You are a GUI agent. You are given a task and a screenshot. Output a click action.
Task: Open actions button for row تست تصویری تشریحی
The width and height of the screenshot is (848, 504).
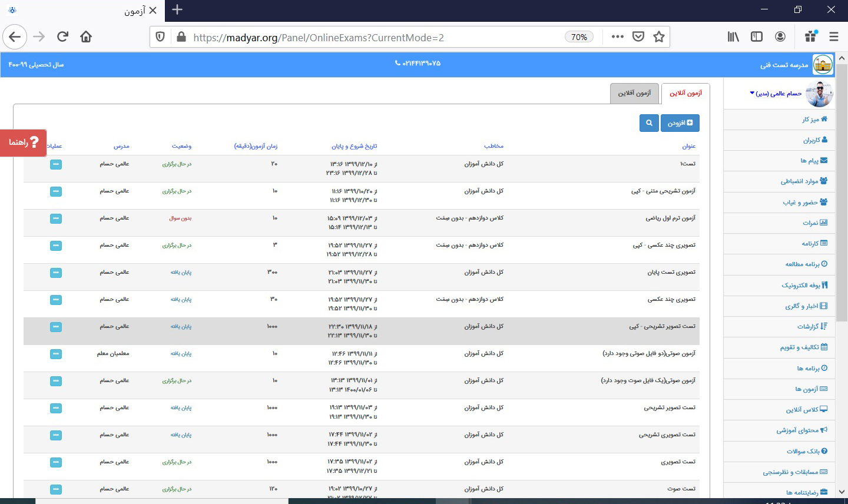[56, 435]
